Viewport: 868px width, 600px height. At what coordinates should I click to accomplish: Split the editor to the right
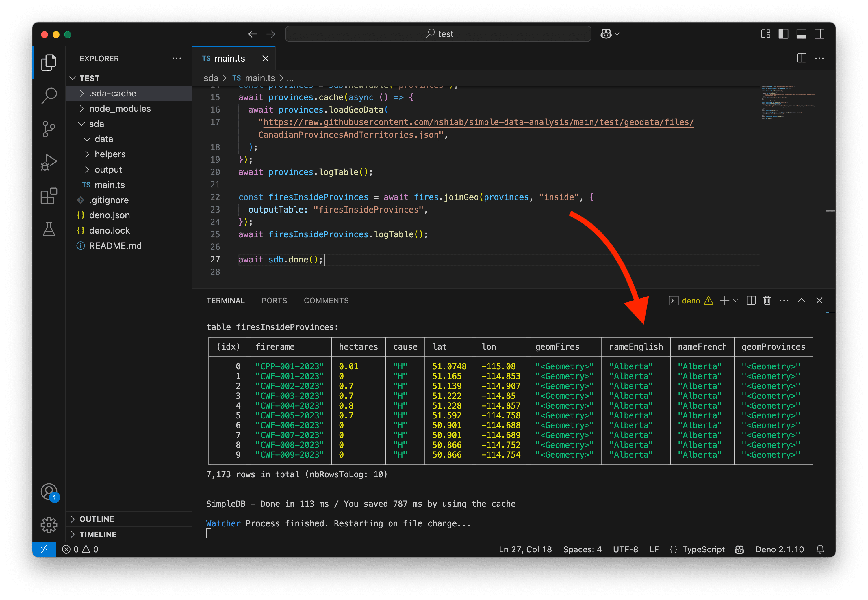click(x=802, y=58)
